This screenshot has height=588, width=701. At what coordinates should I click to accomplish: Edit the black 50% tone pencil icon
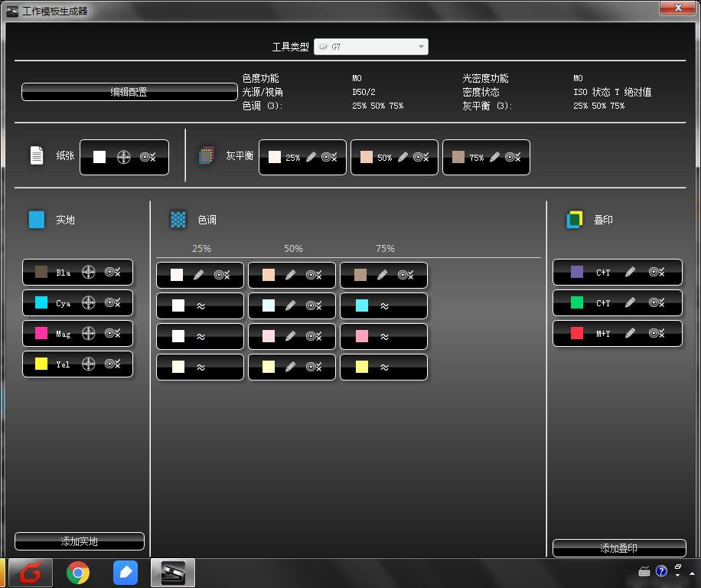point(290,275)
